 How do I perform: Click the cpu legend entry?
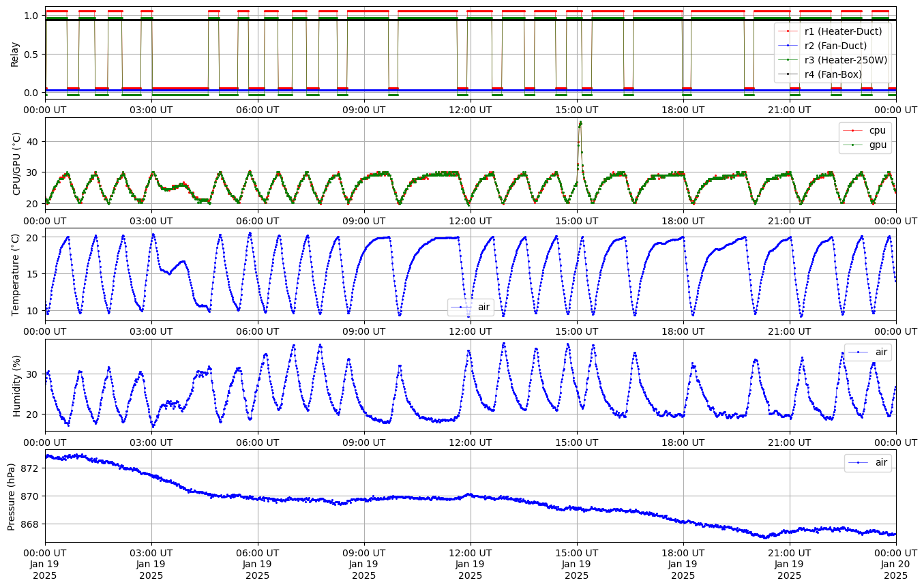[865, 130]
